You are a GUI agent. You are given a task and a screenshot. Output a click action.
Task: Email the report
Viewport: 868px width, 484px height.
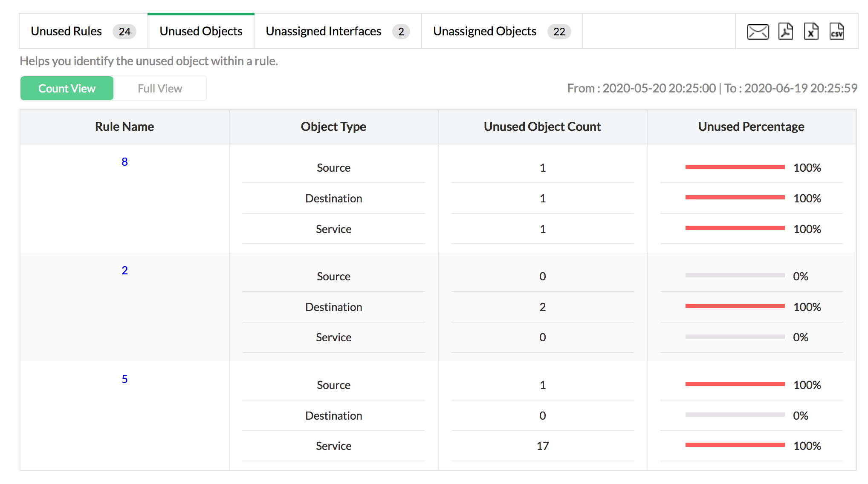point(758,31)
